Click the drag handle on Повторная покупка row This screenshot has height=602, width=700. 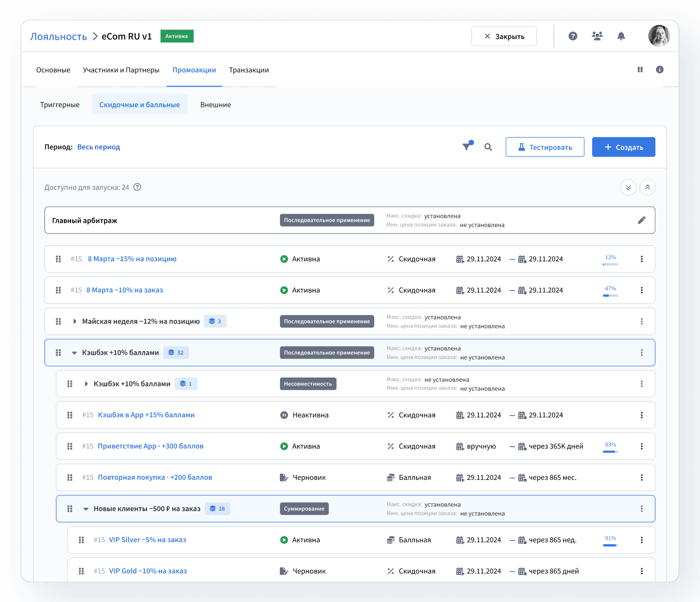point(70,477)
